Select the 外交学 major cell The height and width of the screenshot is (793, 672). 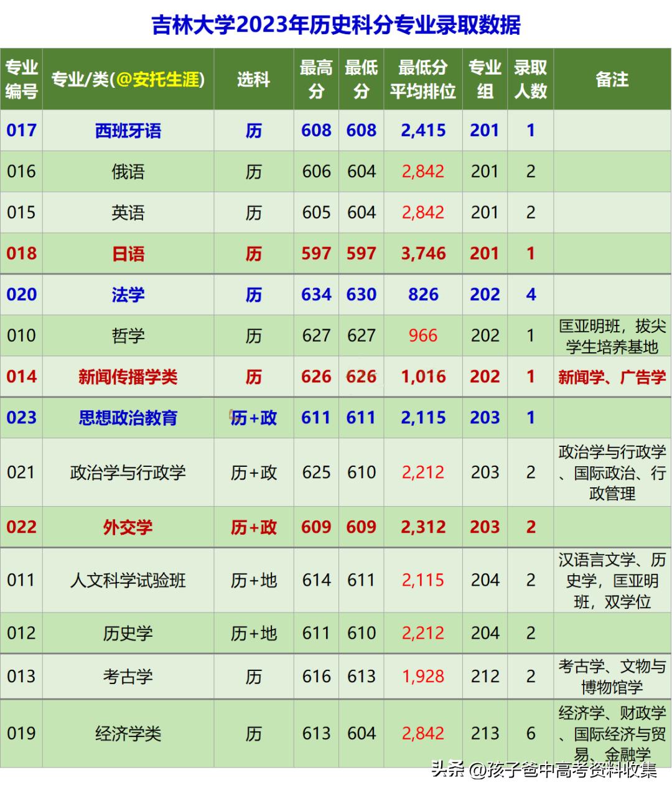[128, 527]
